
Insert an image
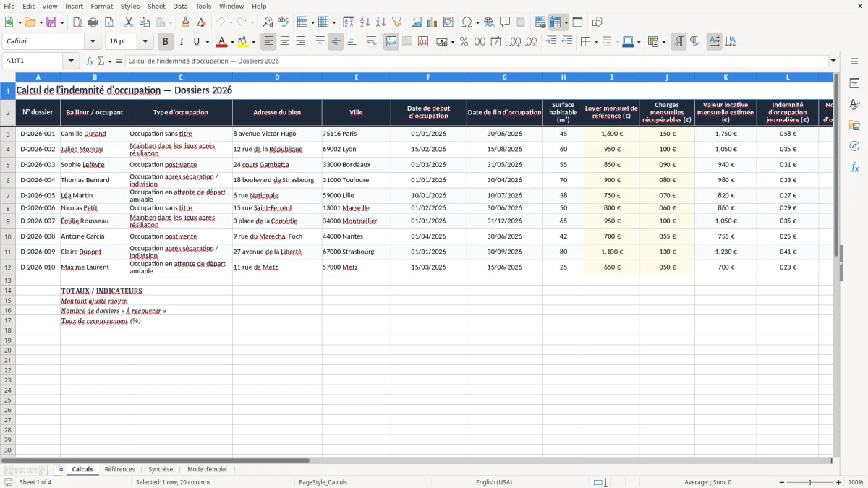[417, 22]
